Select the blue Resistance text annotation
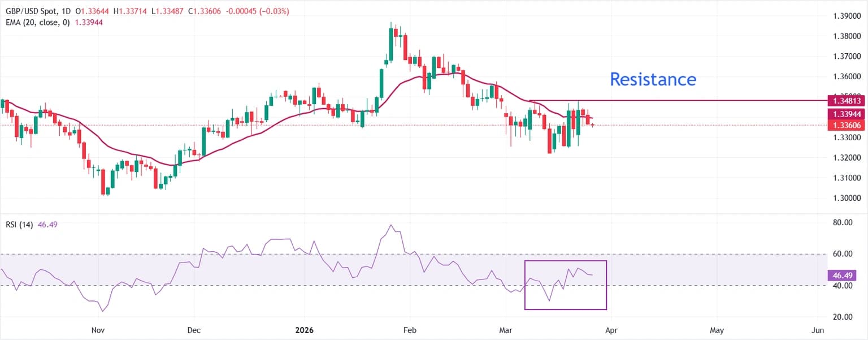Image resolution: width=868 pixels, height=340 pixels. pos(653,79)
